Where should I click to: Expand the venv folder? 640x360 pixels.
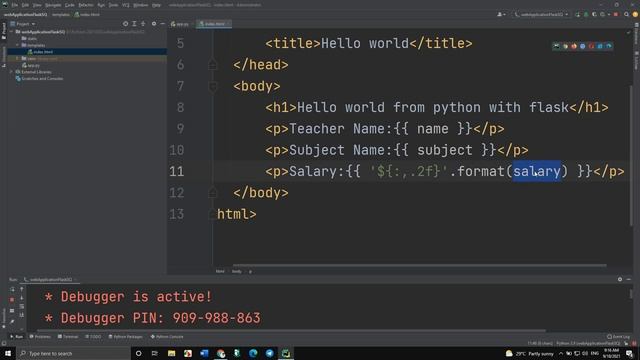[17, 58]
